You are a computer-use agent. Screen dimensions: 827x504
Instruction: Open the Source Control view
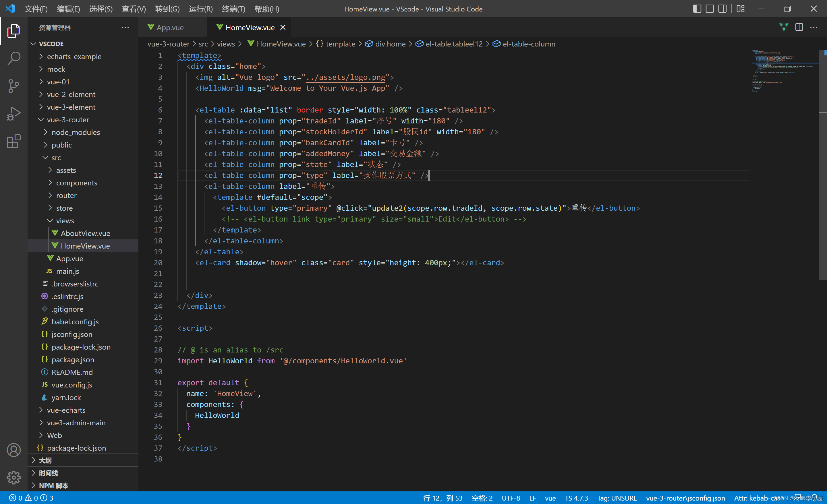13,86
